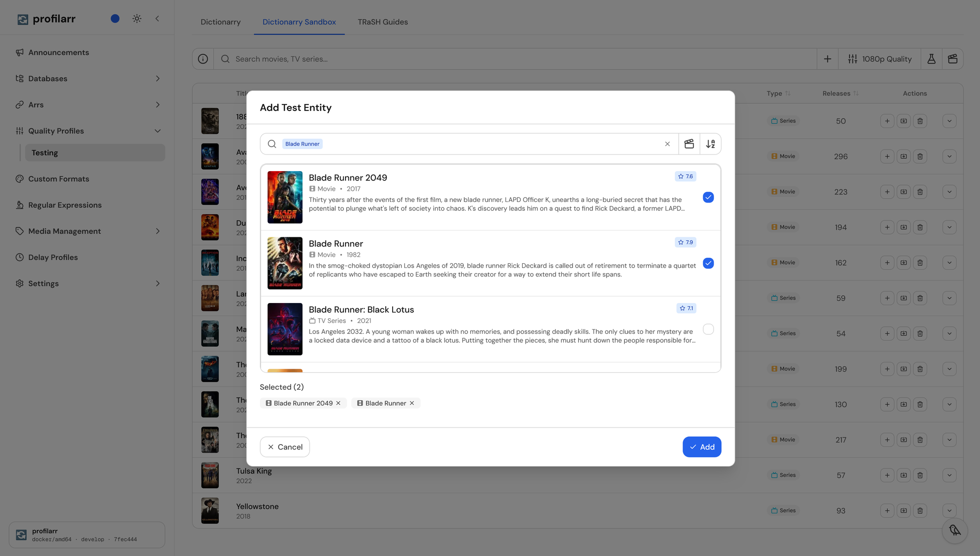Confirm with the Add button
This screenshot has height=556, width=980.
(x=702, y=447)
